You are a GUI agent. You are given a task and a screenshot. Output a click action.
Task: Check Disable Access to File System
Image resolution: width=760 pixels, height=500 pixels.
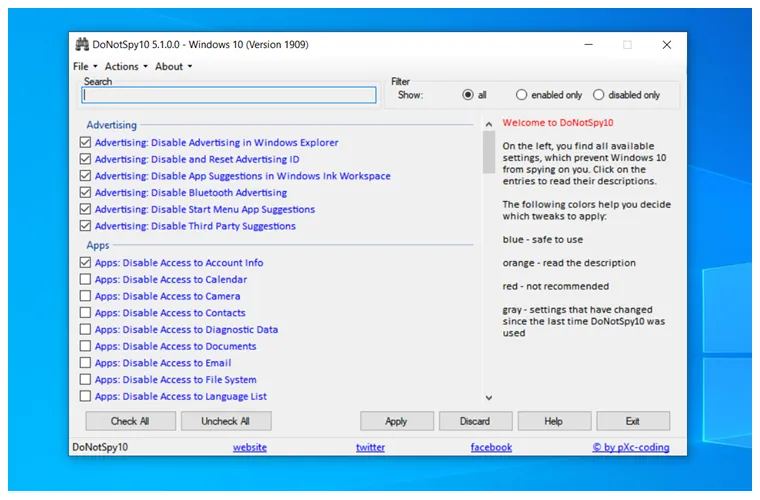85,379
